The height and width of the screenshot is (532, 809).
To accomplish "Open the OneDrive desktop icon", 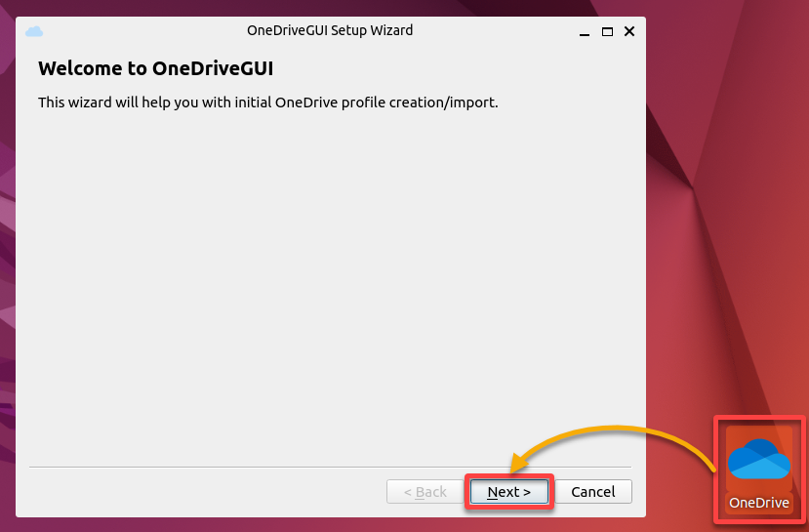I will [759, 469].
